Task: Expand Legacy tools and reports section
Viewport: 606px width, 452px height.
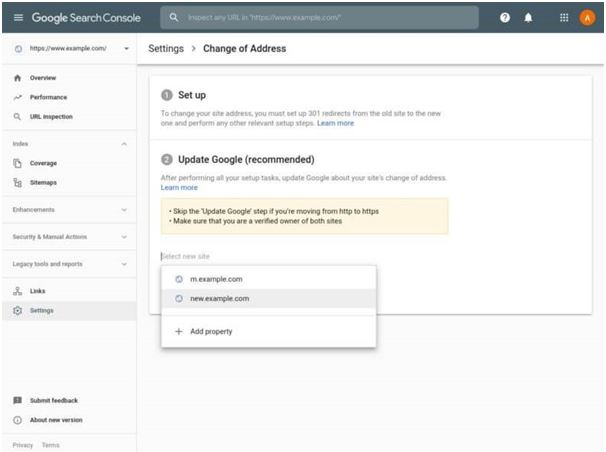Action: tap(124, 264)
